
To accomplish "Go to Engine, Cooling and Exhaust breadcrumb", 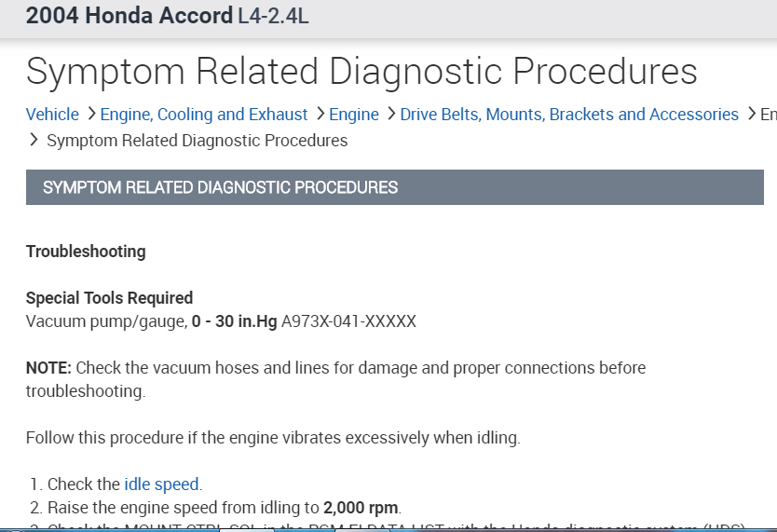I will click(x=203, y=115).
